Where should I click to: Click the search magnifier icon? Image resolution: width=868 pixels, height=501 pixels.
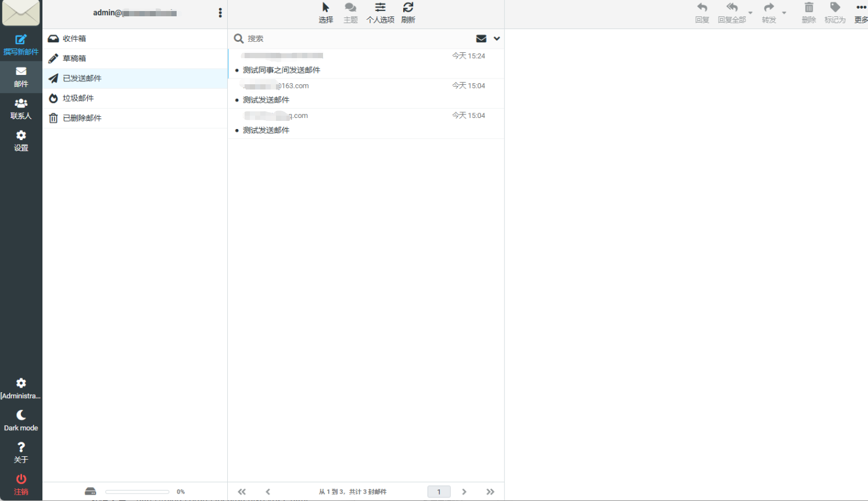click(239, 38)
